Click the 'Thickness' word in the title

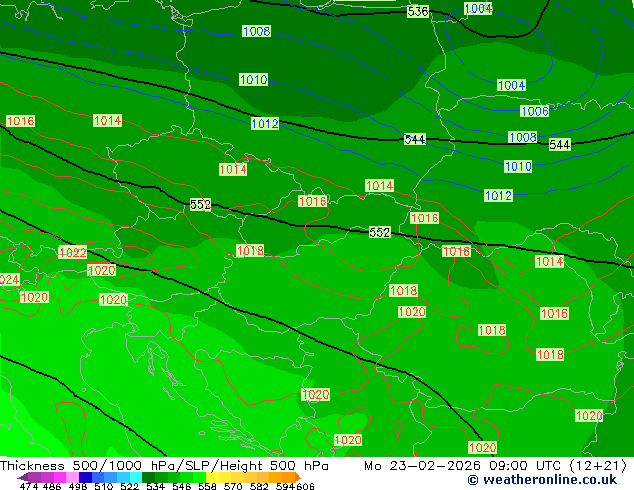(32, 466)
